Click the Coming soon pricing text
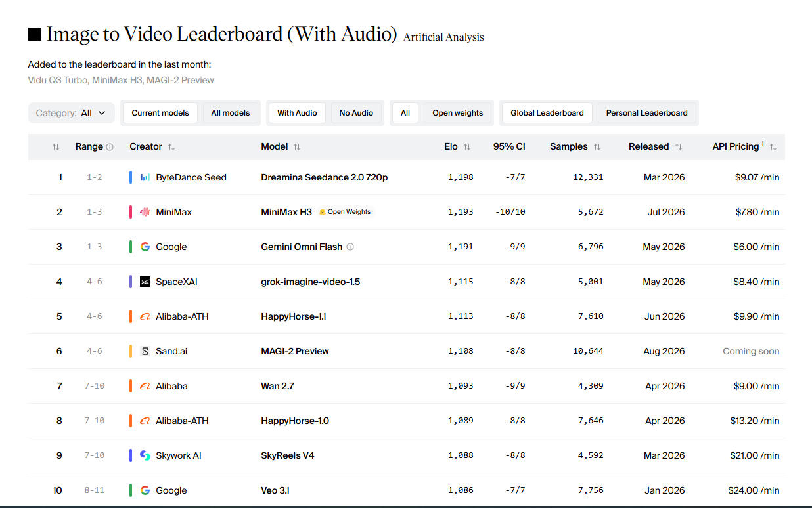Image resolution: width=812 pixels, height=508 pixels. [751, 351]
